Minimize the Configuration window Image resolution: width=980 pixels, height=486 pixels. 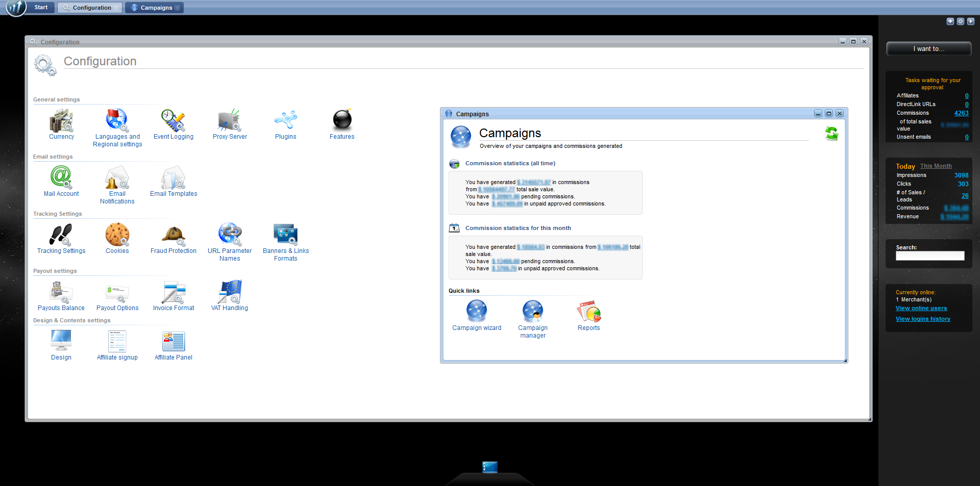click(x=842, y=41)
